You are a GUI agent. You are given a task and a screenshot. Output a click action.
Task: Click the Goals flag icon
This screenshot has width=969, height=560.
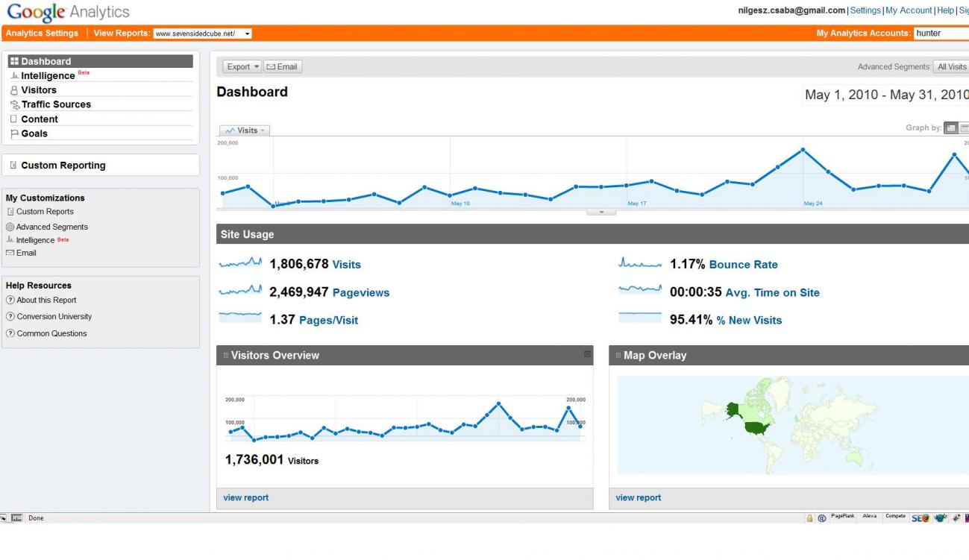(x=14, y=134)
